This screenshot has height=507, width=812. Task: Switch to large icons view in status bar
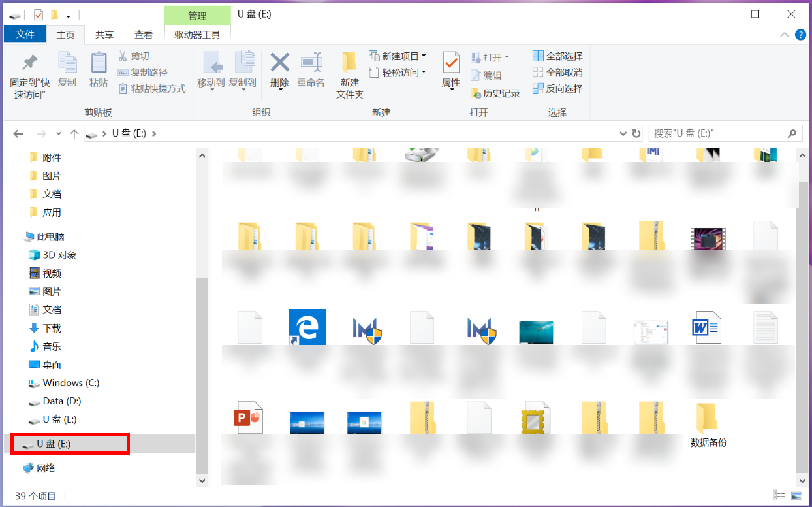pyautogui.click(x=796, y=496)
